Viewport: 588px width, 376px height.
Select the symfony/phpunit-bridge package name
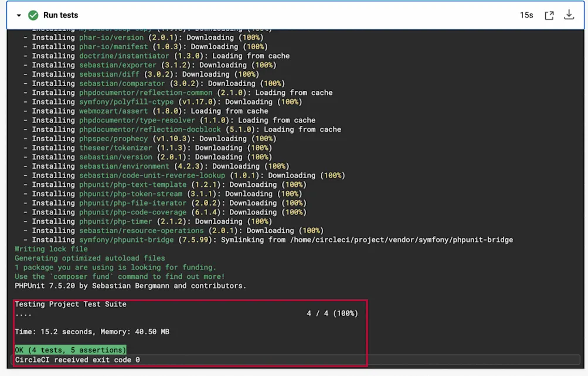(127, 240)
